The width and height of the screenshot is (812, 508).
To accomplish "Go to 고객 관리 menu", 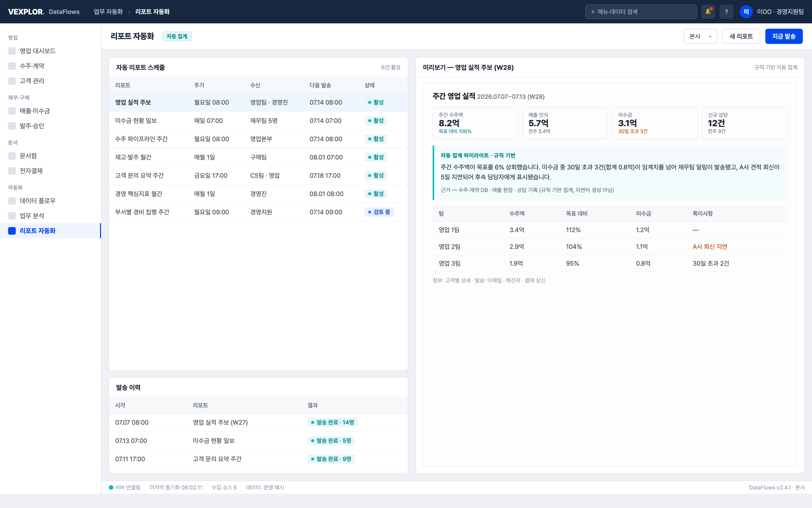I will (x=50, y=81).
